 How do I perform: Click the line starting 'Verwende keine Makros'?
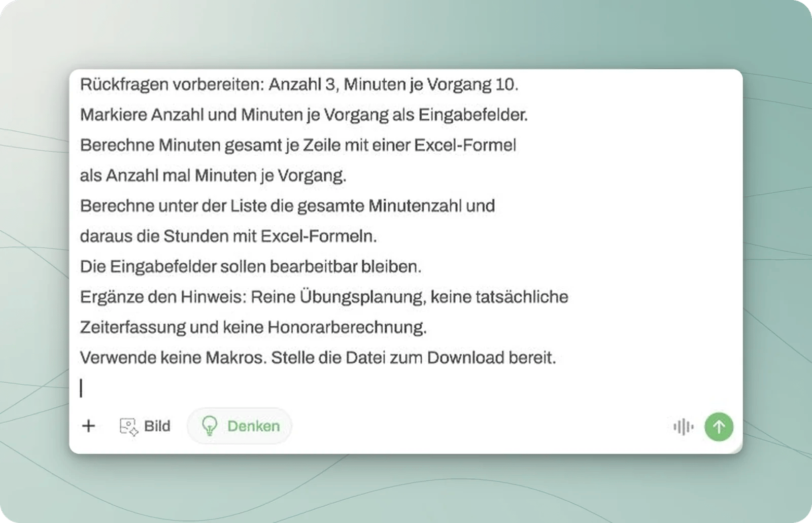pyautogui.click(x=318, y=358)
